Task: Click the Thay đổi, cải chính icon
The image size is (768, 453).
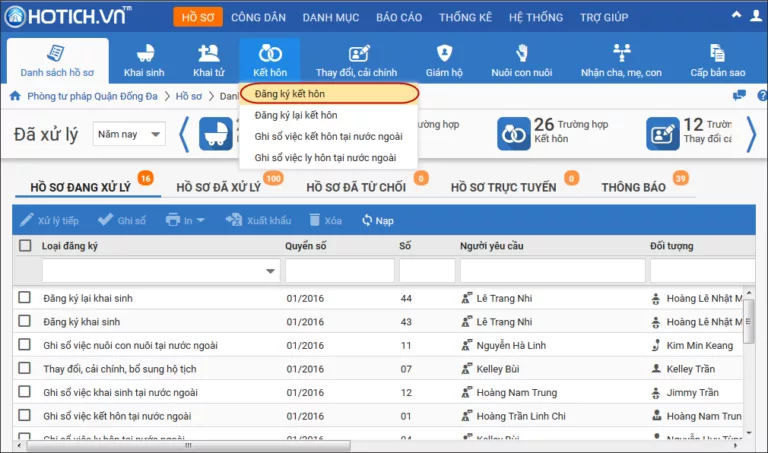Action: tap(359, 53)
